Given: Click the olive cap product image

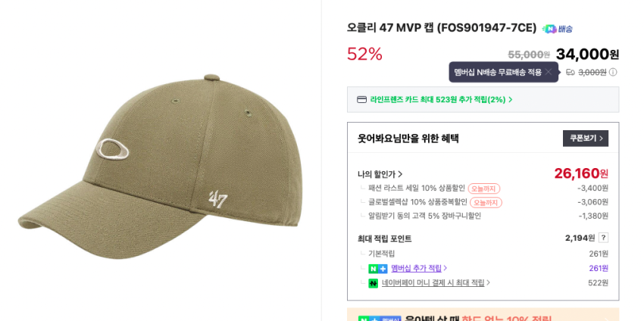Looking at the screenshot, I should (x=159, y=167).
